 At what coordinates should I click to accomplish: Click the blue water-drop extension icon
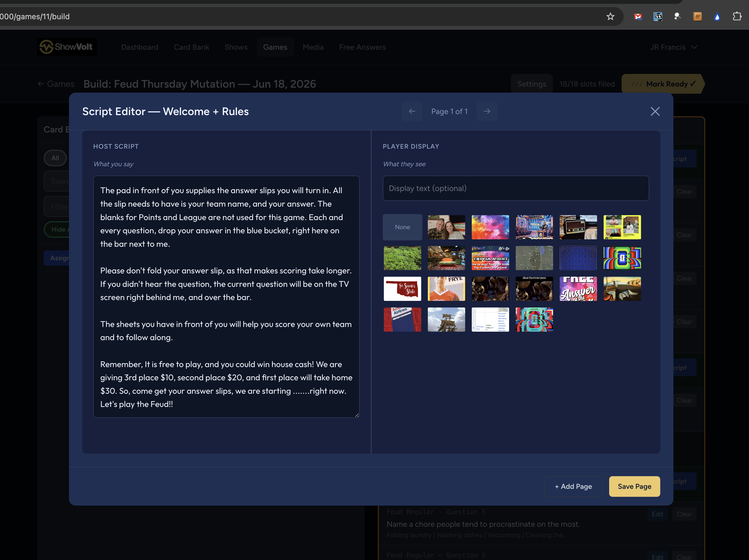[x=717, y=16]
